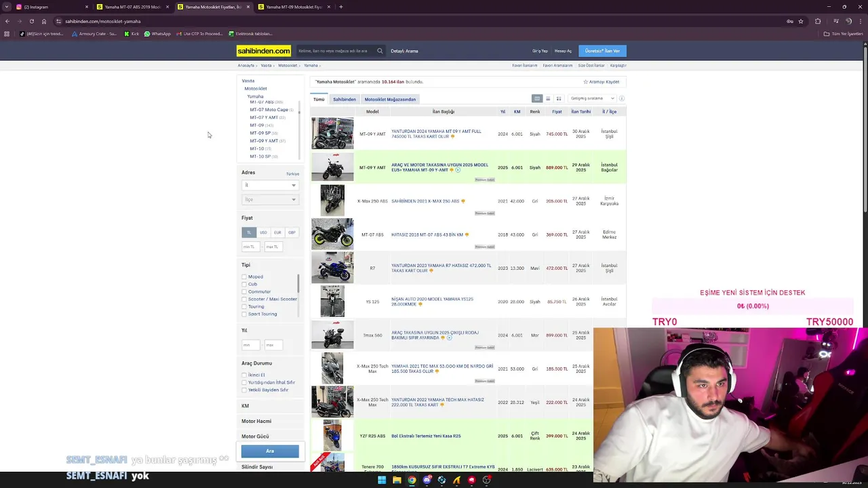Click the browser home icon
868x488 pixels.
click(44, 21)
